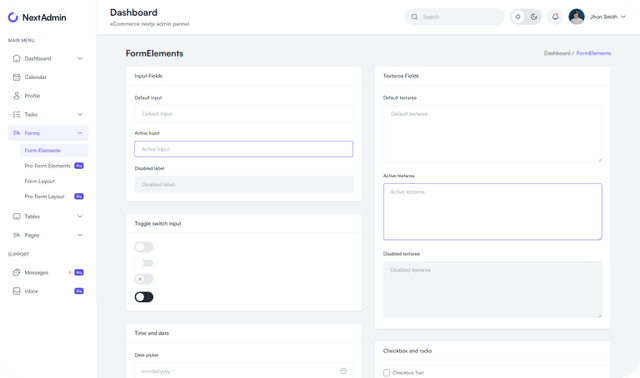Collapse the Forms menu chevron
Screen dimensions: 640x378
80,133
